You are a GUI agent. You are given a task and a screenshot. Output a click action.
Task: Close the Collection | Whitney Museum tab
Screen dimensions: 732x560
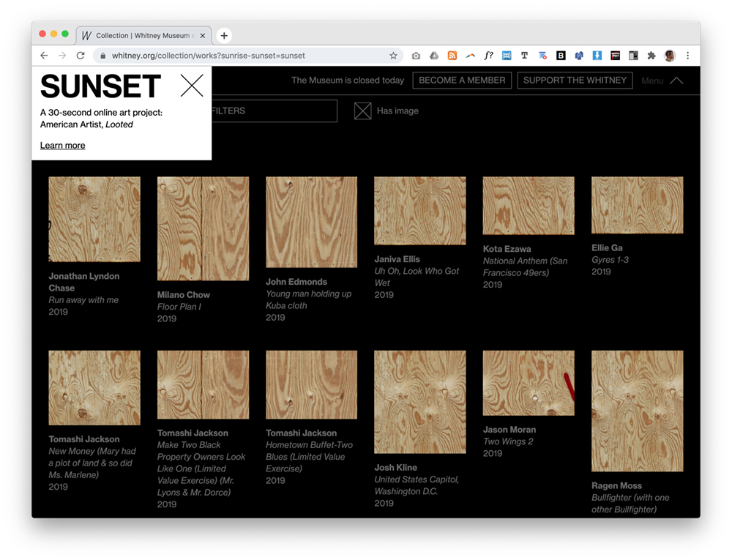coord(203,35)
